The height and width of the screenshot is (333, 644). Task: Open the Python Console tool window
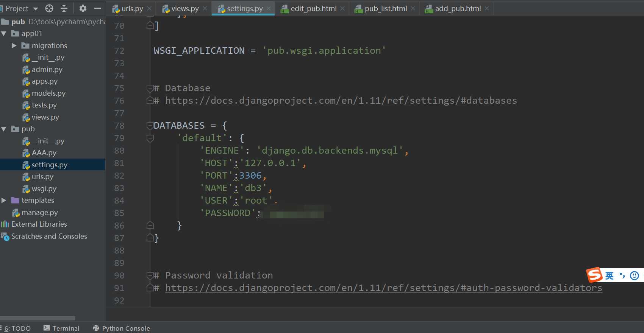[x=122, y=328]
